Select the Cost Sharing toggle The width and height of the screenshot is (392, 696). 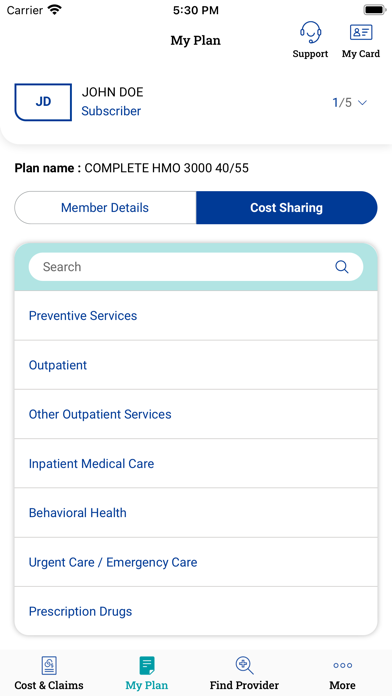287,208
